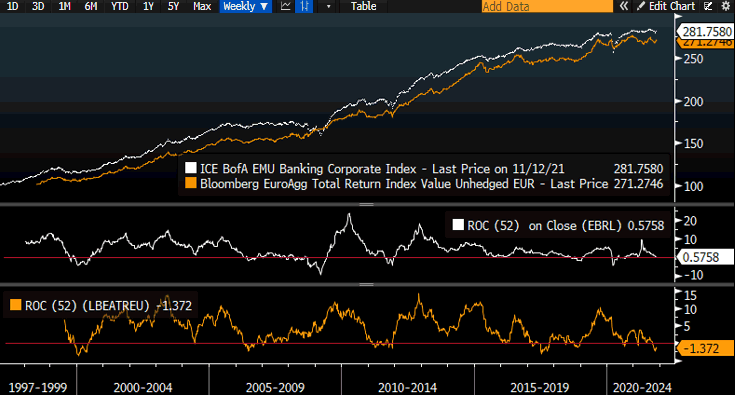Click the 2015-2019 axis label
Screen dimensions: 735x395
point(540,388)
